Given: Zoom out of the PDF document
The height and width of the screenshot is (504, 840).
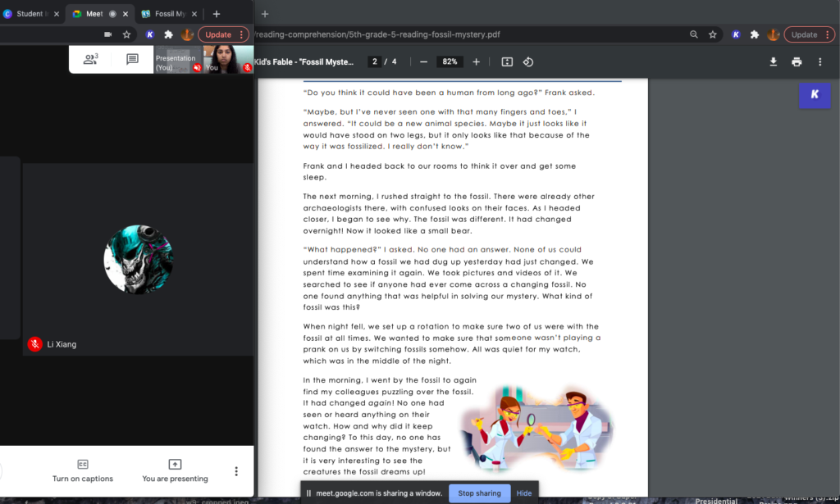Looking at the screenshot, I should 423,61.
